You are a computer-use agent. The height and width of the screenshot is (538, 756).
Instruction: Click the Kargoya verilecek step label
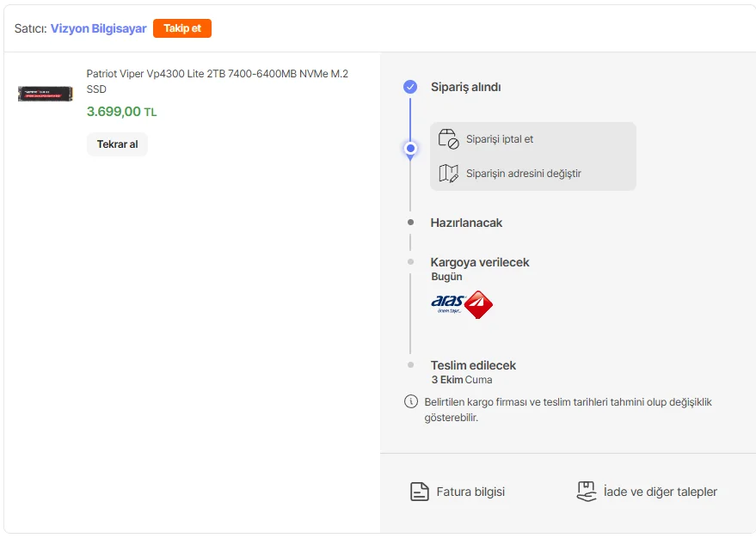click(x=480, y=262)
